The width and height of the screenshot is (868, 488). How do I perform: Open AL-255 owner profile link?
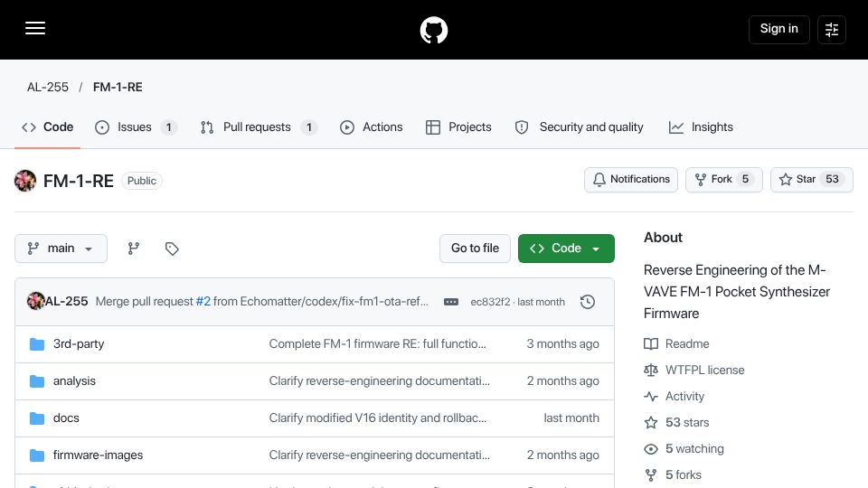(x=48, y=87)
